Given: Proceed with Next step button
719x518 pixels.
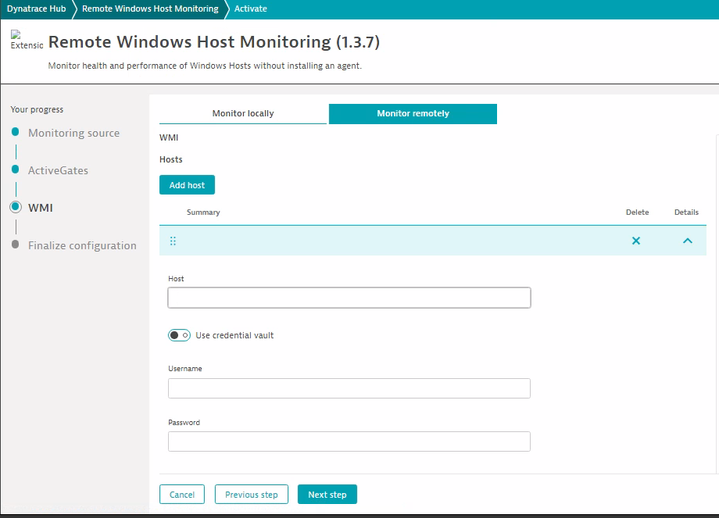Looking at the screenshot, I should click(x=327, y=494).
